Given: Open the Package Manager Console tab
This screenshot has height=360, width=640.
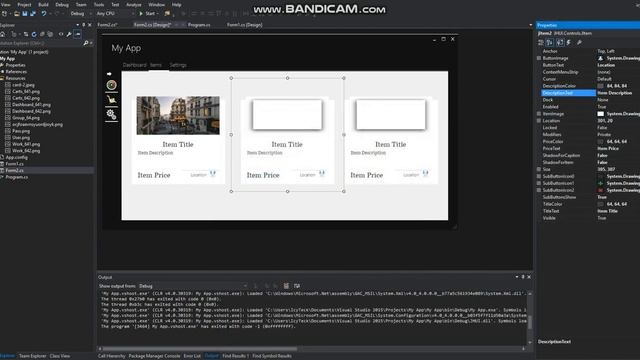Looking at the screenshot, I should click(154, 356).
